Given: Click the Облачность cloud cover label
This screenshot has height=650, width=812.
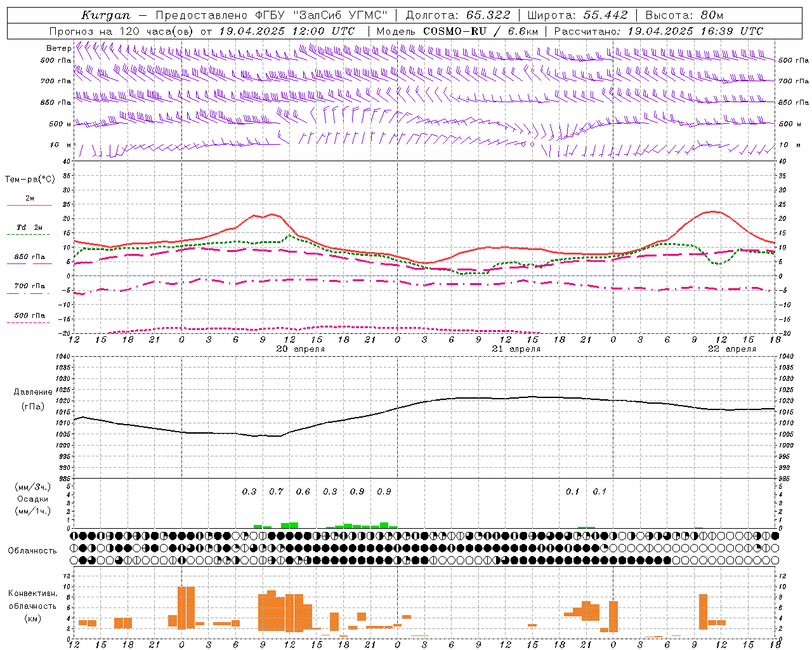Looking at the screenshot, I should [x=32, y=551].
